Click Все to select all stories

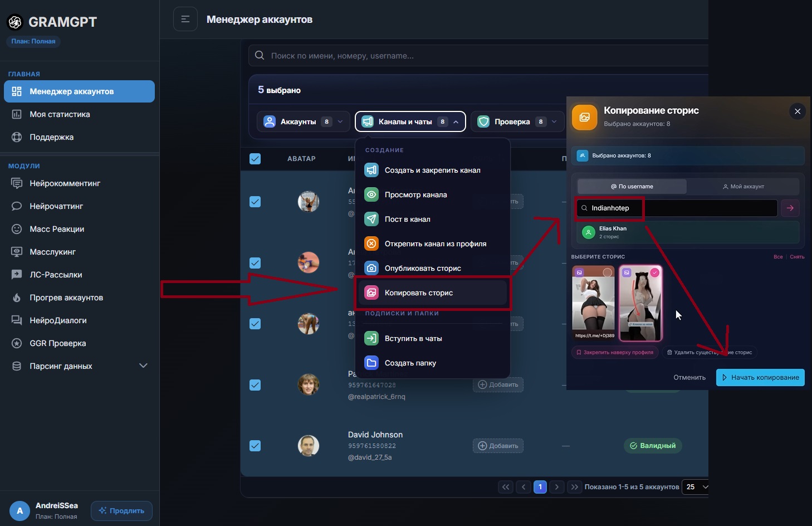(778, 257)
